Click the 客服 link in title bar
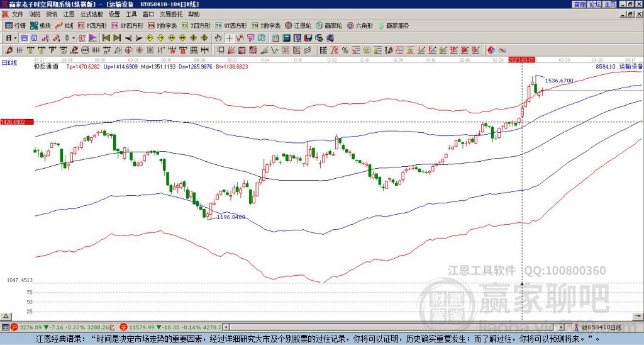This screenshot has height=345, width=644. tap(579, 4)
